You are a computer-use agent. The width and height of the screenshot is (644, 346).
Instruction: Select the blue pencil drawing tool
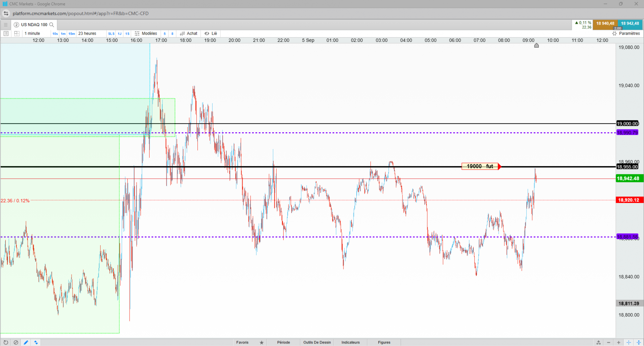pos(26,342)
